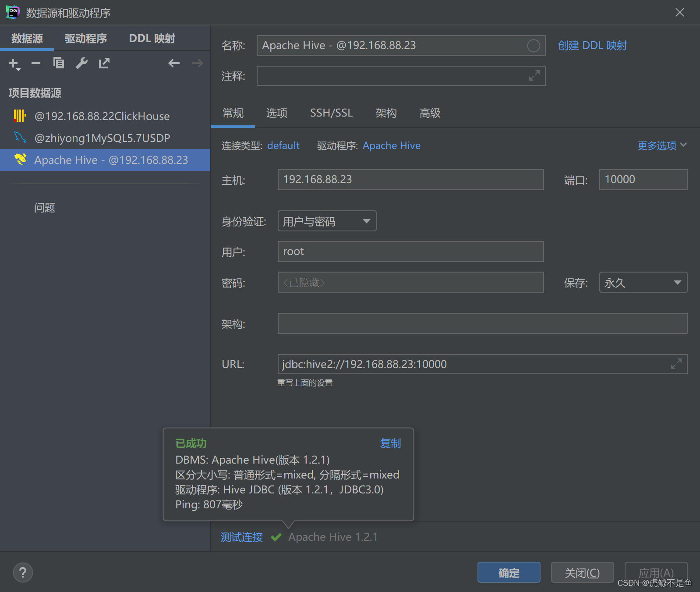Click the Apache Hive bee icon
The width and height of the screenshot is (700, 592).
[x=20, y=160]
